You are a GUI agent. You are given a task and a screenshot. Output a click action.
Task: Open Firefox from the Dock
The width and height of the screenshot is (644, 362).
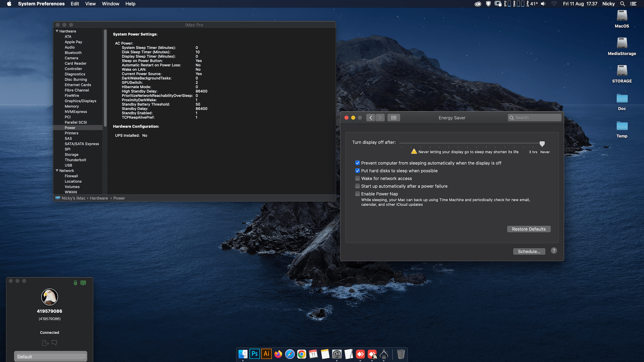[x=278, y=354]
